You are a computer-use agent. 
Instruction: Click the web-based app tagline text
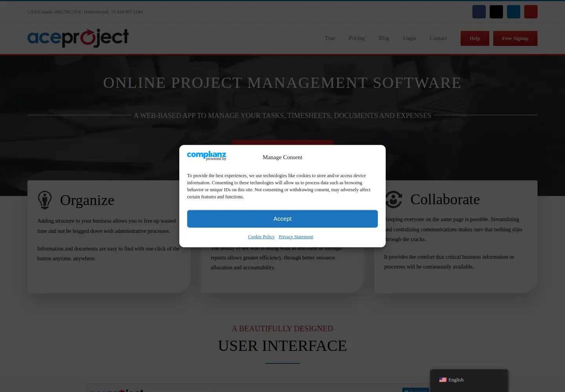(x=282, y=116)
